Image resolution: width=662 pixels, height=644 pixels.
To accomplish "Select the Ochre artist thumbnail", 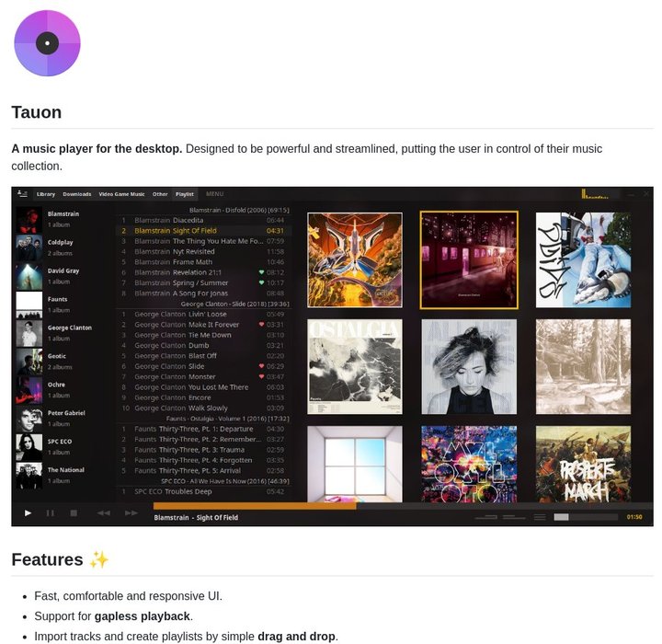I will click(29, 390).
